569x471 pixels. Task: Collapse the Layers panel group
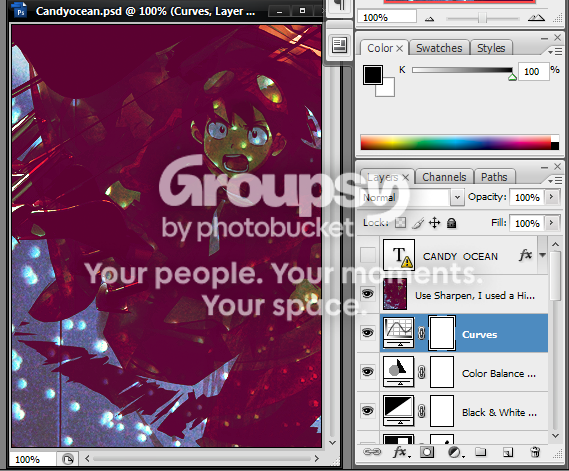pos(544,167)
